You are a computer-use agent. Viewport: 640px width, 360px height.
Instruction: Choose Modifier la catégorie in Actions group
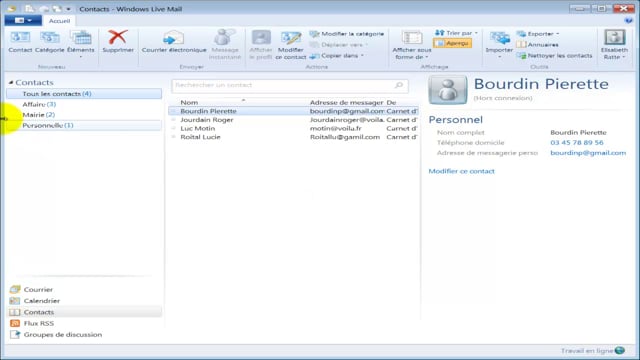pyautogui.click(x=347, y=34)
